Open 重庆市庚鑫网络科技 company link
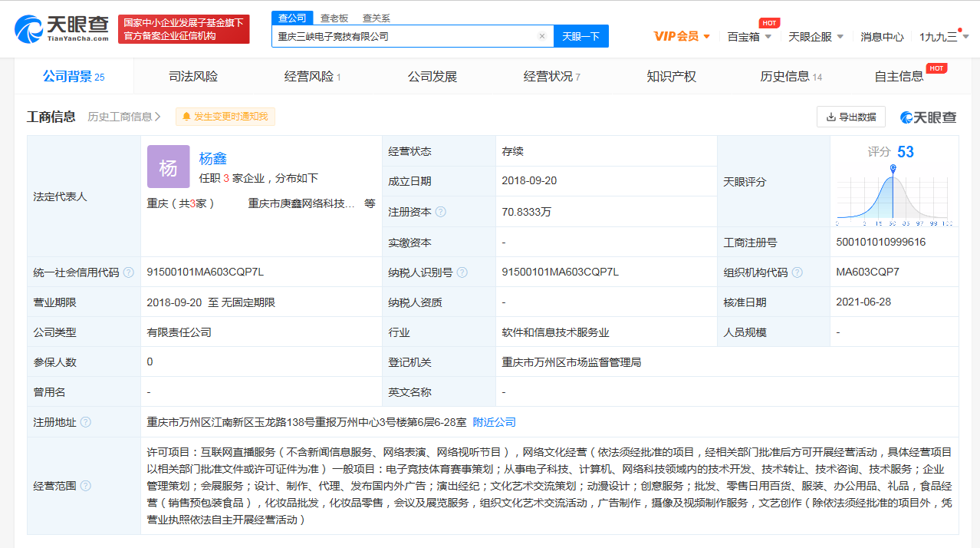Viewport: 980px width, 548px height. [301, 203]
